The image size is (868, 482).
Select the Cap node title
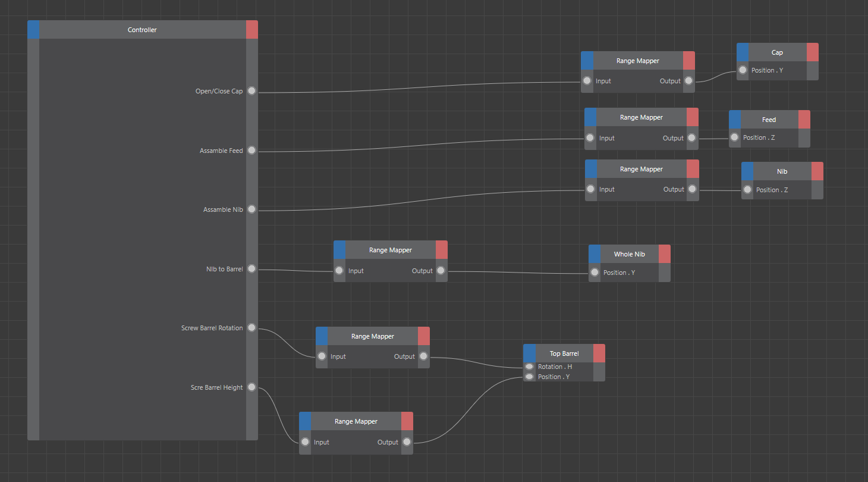(x=777, y=52)
